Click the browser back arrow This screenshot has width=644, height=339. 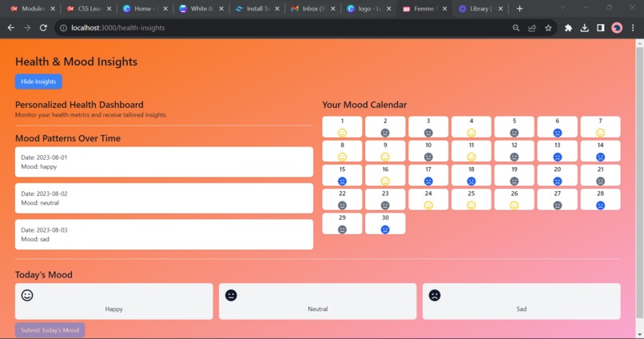click(x=11, y=28)
